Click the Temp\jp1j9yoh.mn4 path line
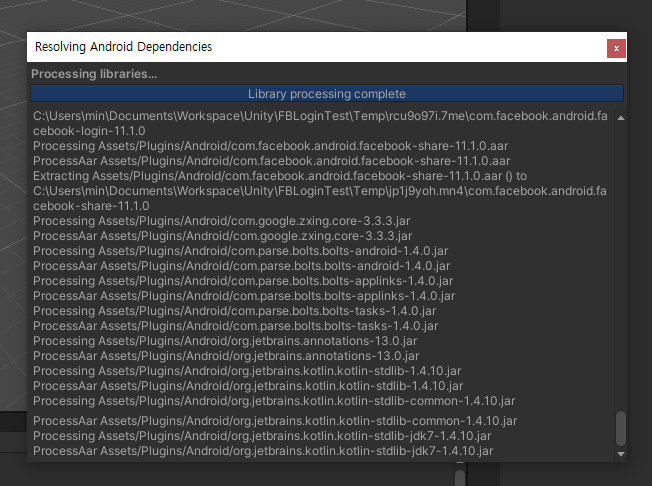Image resolution: width=652 pixels, height=486 pixels. pyautogui.click(x=320, y=191)
